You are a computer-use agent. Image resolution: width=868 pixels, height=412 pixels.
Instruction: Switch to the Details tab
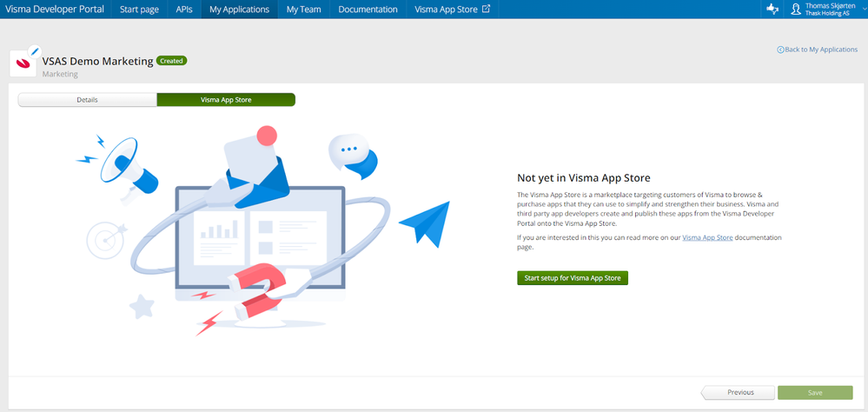[x=88, y=100]
